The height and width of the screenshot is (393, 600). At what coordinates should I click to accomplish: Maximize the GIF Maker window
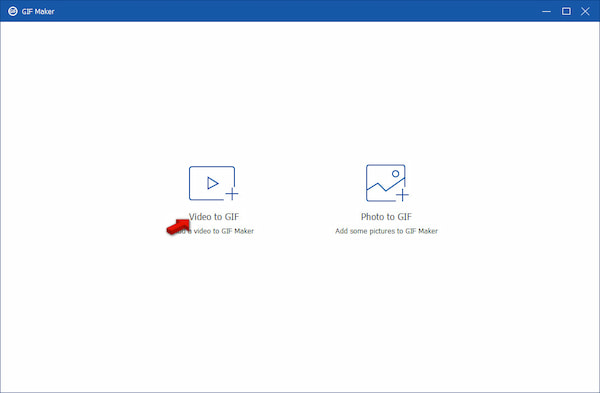point(566,11)
